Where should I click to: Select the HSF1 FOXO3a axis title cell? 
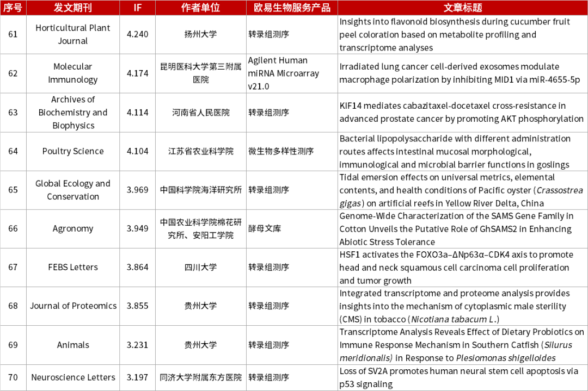coord(462,268)
